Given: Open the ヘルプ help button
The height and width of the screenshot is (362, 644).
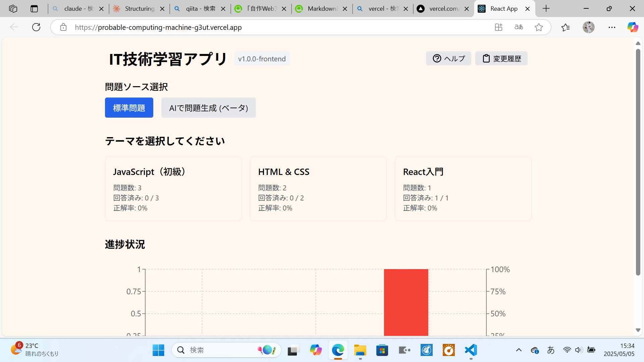Looking at the screenshot, I should coord(448,58).
